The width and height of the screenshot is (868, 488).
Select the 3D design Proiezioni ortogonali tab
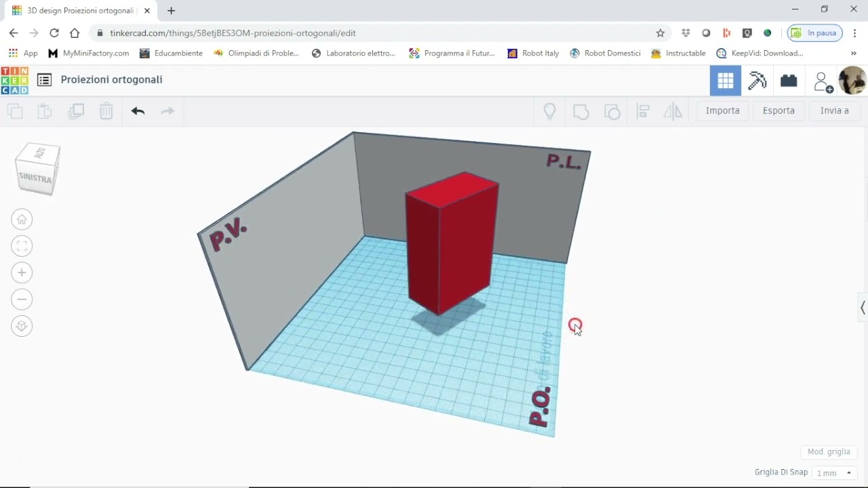pos(80,11)
